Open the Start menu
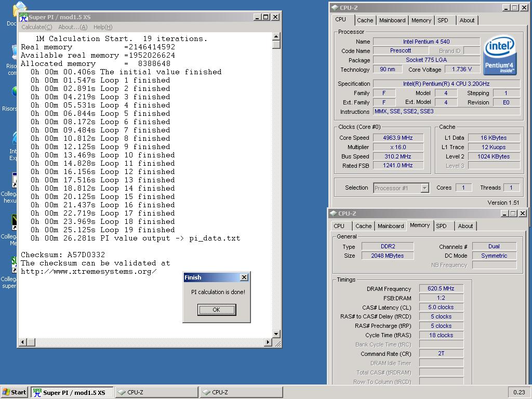 [x=14, y=392]
